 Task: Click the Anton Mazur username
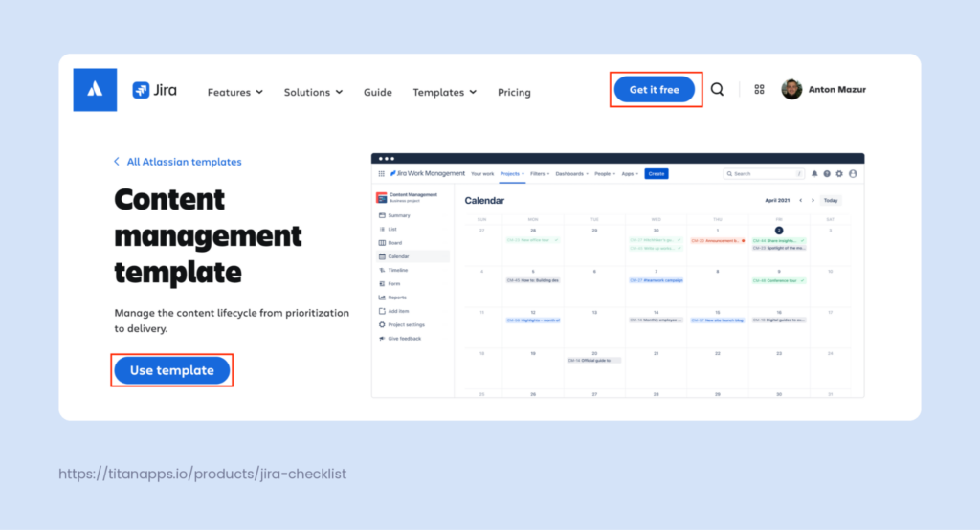click(x=837, y=89)
